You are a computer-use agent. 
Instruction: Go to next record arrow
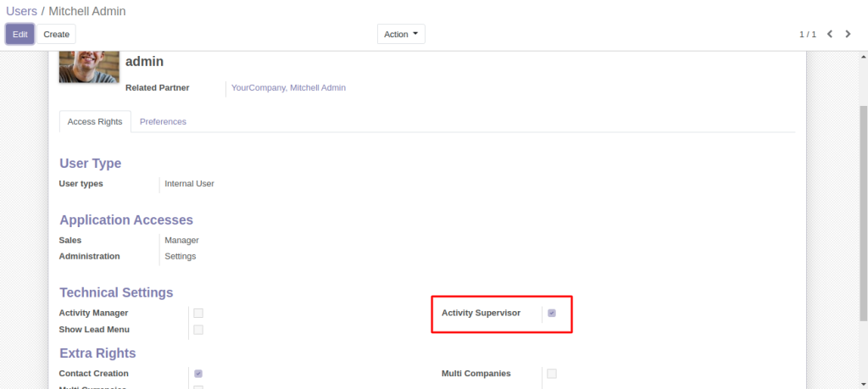(x=848, y=34)
